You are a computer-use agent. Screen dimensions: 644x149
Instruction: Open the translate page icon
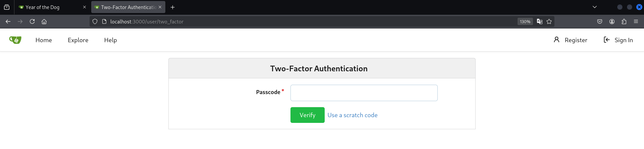click(x=539, y=21)
